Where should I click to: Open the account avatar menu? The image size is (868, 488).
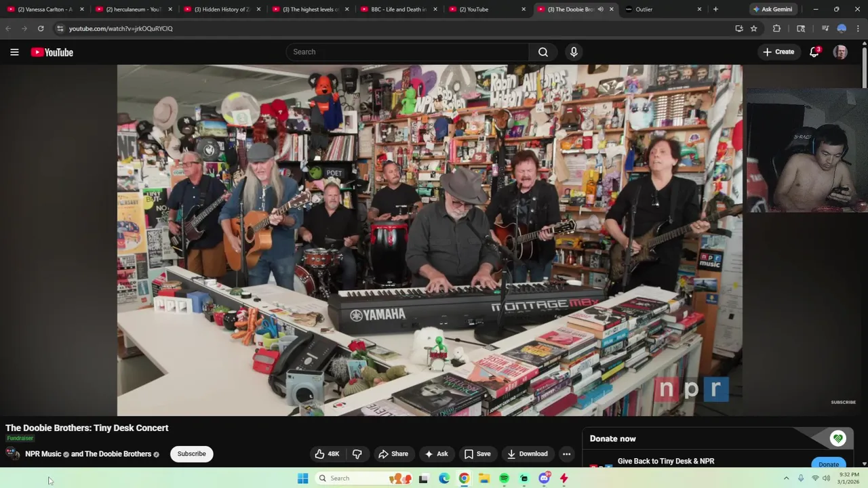pyautogui.click(x=840, y=52)
